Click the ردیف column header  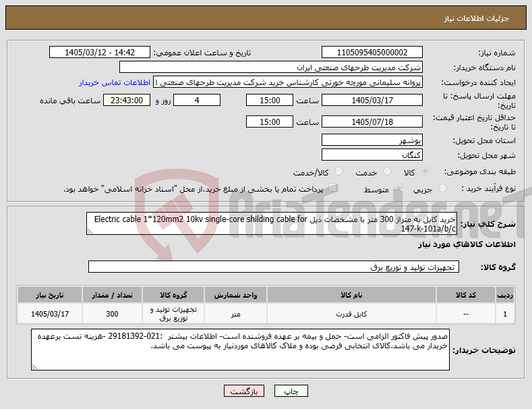tap(505, 295)
